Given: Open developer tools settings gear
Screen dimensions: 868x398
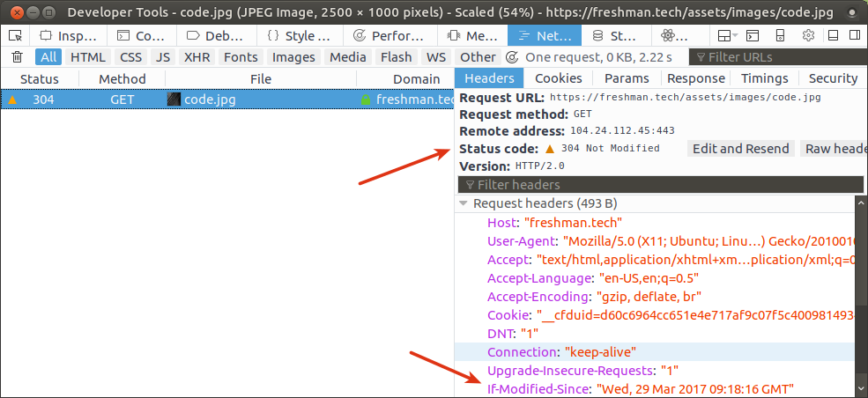Looking at the screenshot, I should tap(808, 36).
